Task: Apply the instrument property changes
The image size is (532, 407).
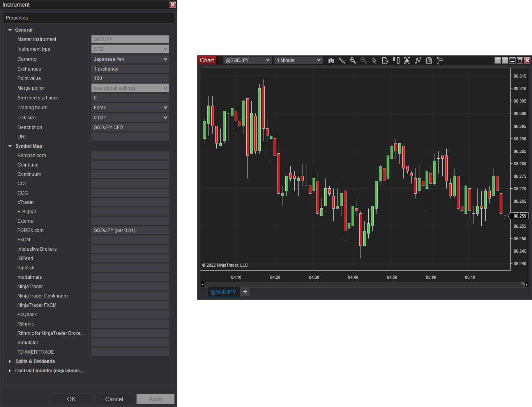Action: coord(155,399)
